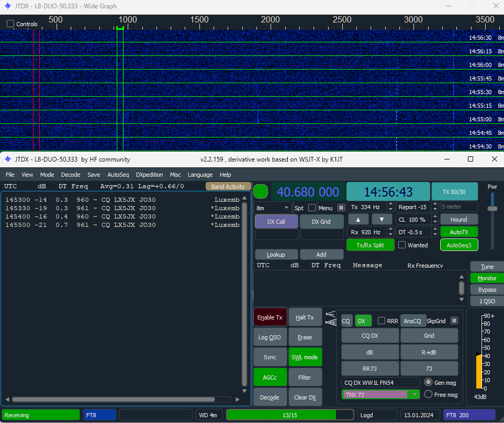Image resolution: width=504 pixels, height=423 pixels.
Task: Click the Monitor button
Action: pos(487,278)
